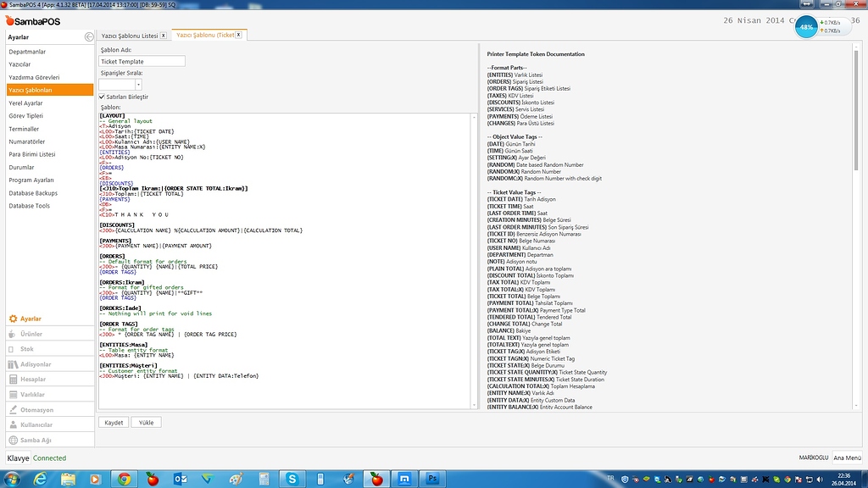This screenshot has height=488, width=868.
Task: Open the Ürünler section with cup icon
Action: [x=31, y=334]
